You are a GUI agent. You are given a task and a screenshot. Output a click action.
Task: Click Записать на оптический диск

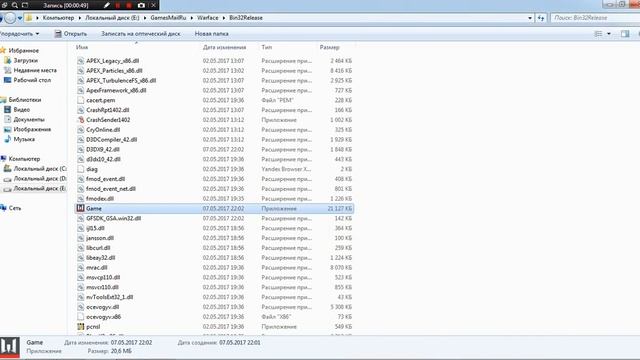point(141,33)
